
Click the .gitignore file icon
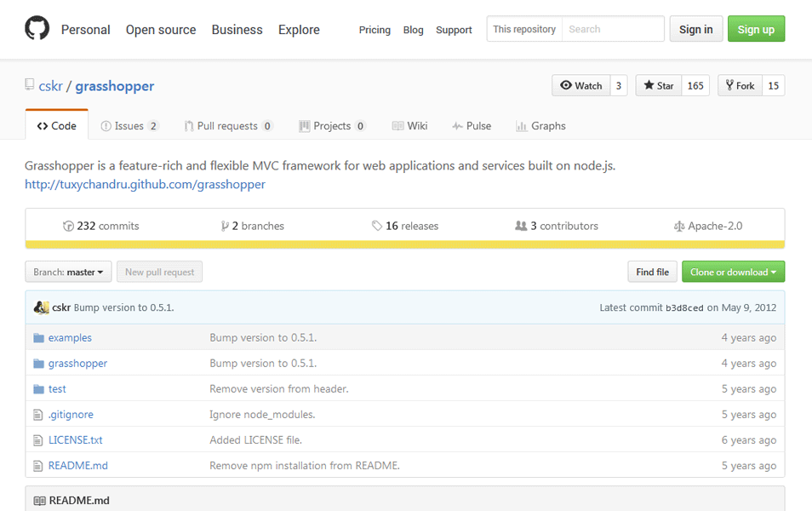tap(37, 415)
